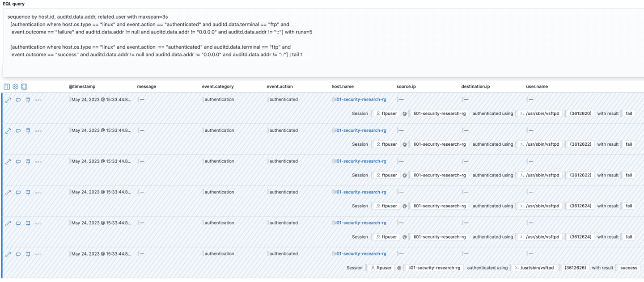Image resolution: width=644 pixels, height=282 pixels.
Task: Click the /usr/sbin/vsftpd process badge in second row
Action: click(540, 144)
